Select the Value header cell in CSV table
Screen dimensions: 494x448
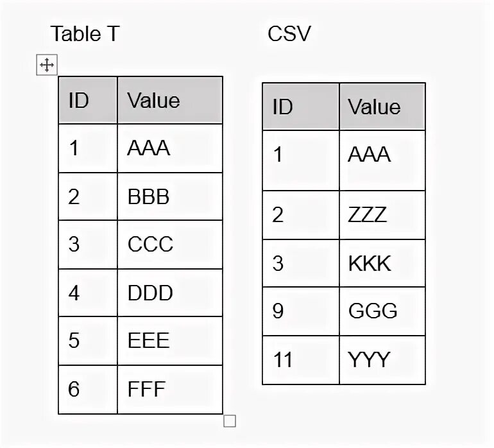(x=382, y=107)
